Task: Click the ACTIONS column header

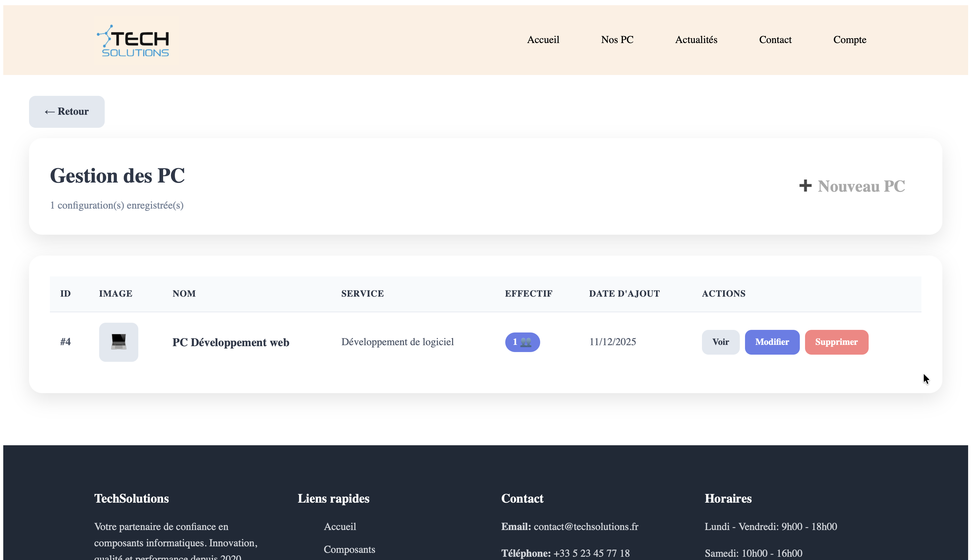Action: coord(723,293)
